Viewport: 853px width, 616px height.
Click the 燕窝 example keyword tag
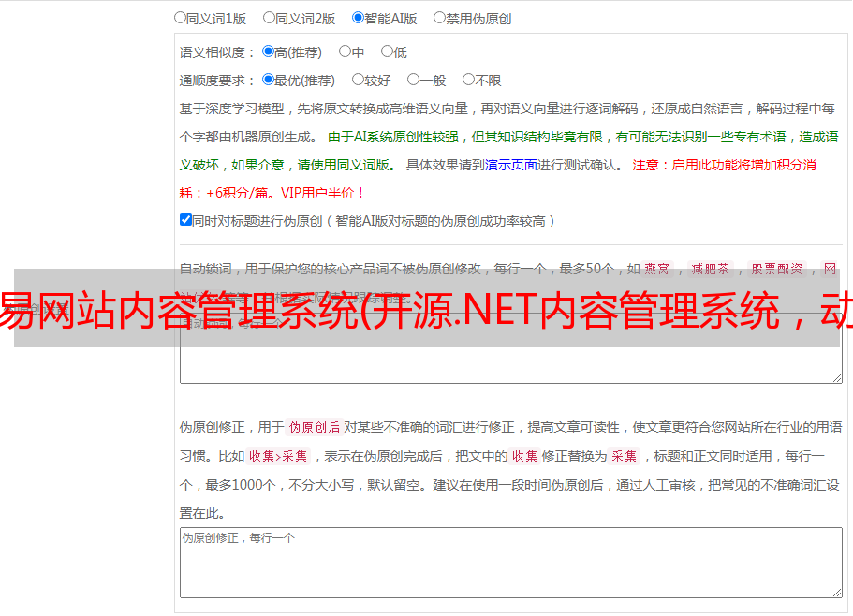(656, 269)
